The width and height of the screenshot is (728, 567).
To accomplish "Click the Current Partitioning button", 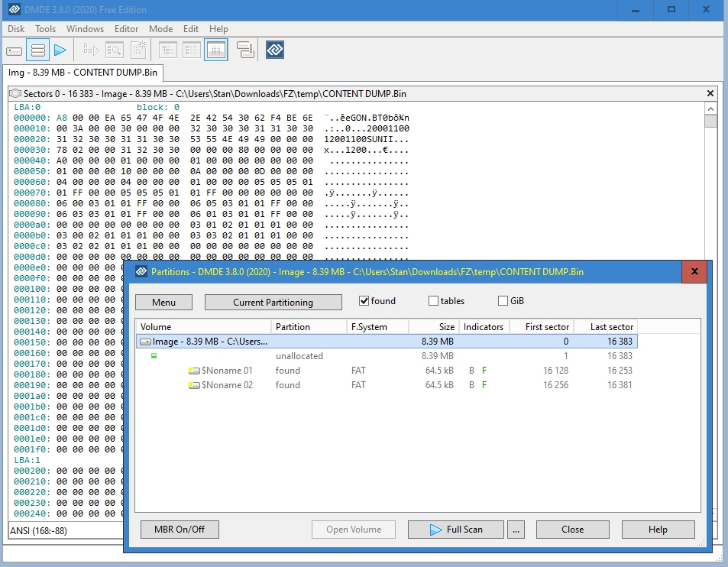I will tap(273, 303).
